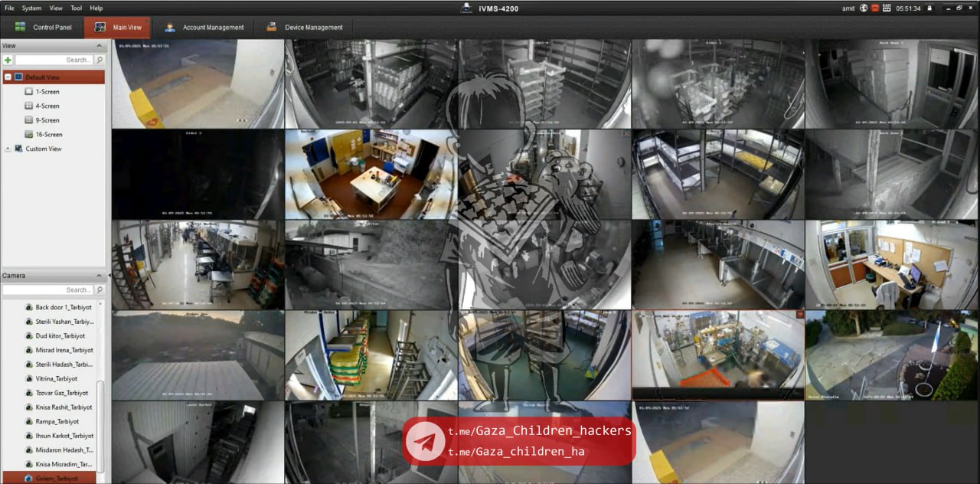
Task: Collapse the Default View tree node
Action: point(8,77)
